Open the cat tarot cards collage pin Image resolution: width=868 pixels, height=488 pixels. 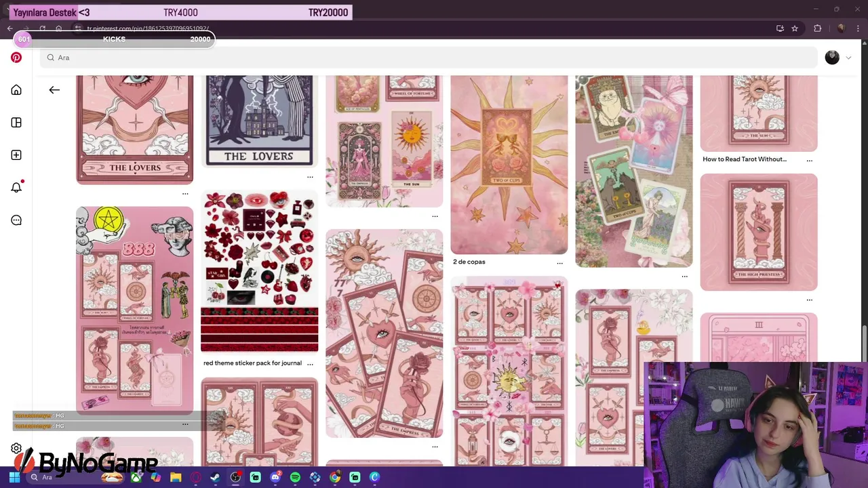tap(633, 171)
